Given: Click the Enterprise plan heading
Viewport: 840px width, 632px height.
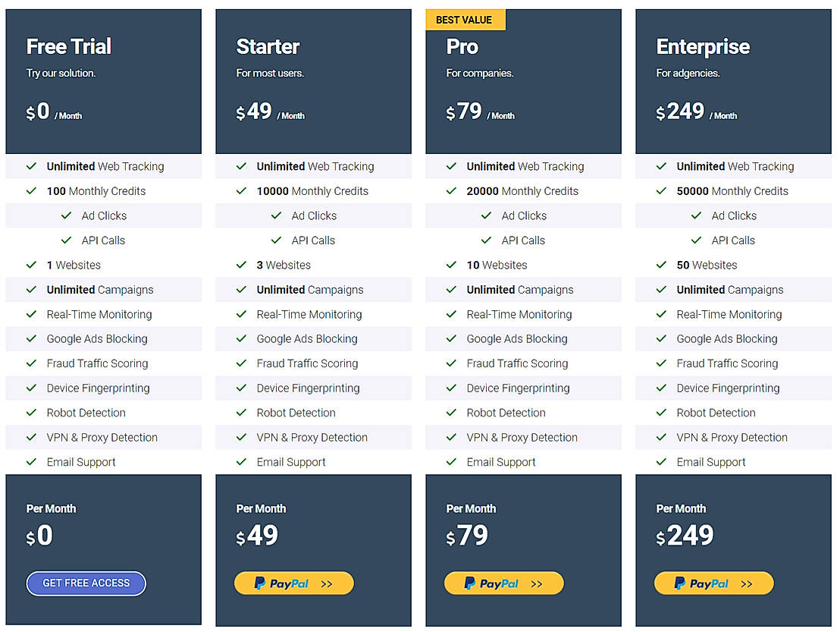Looking at the screenshot, I should pyautogui.click(x=703, y=46).
